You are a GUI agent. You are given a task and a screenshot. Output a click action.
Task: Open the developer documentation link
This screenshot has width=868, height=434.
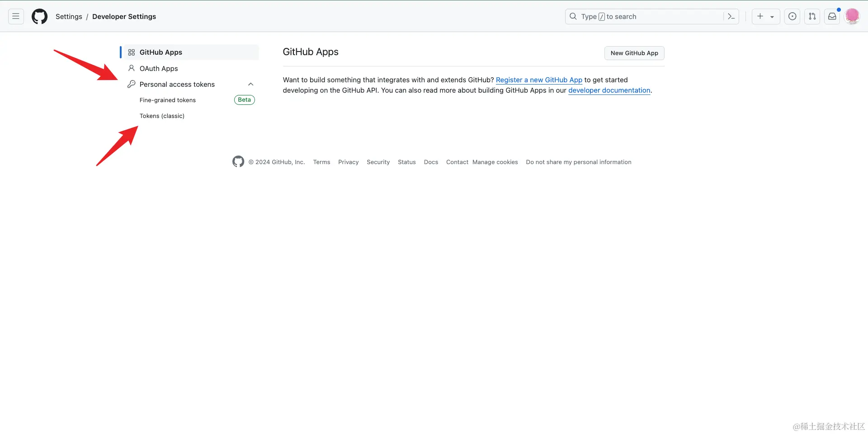click(x=609, y=90)
